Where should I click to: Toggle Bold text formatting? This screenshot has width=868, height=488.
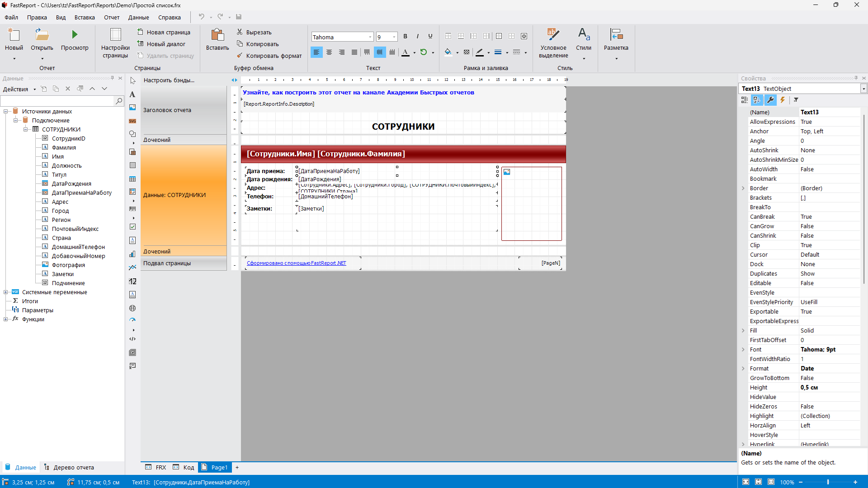(x=405, y=37)
